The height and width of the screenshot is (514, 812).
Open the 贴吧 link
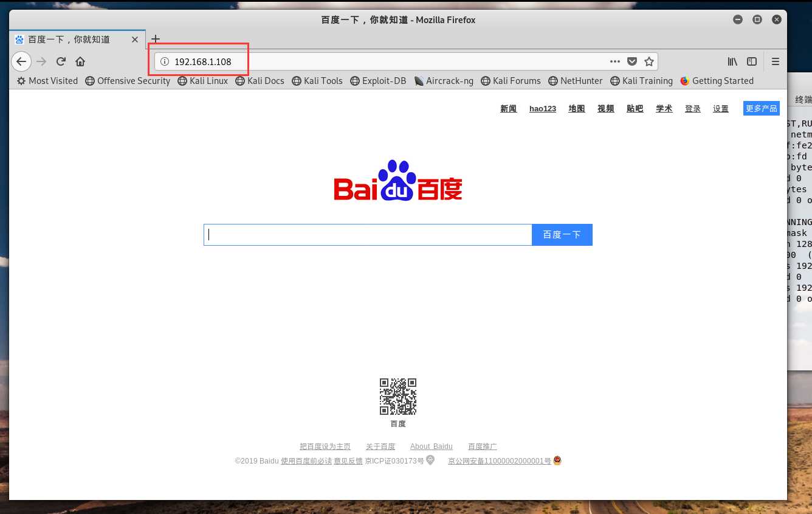tap(635, 109)
